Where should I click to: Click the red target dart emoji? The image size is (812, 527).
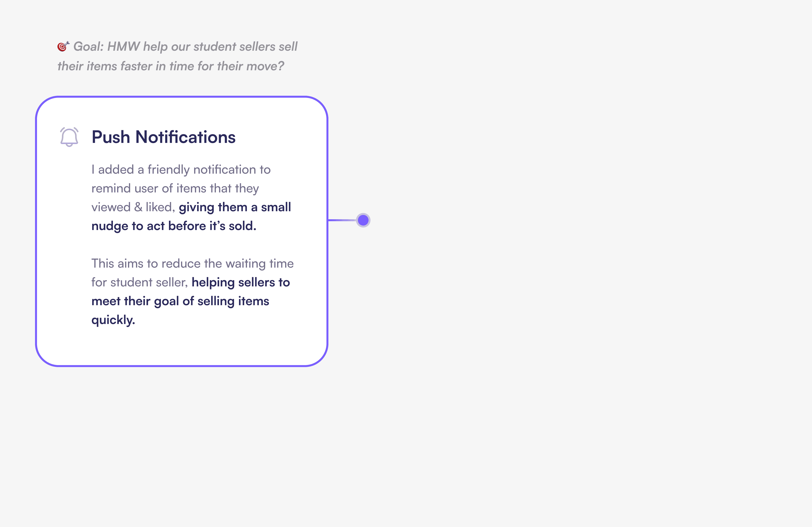pyautogui.click(x=63, y=46)
